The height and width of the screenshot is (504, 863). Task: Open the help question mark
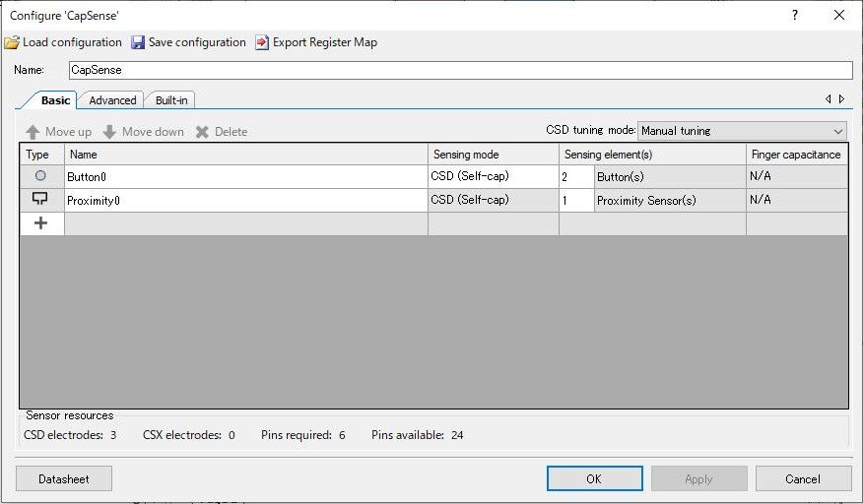click(795, 15)
